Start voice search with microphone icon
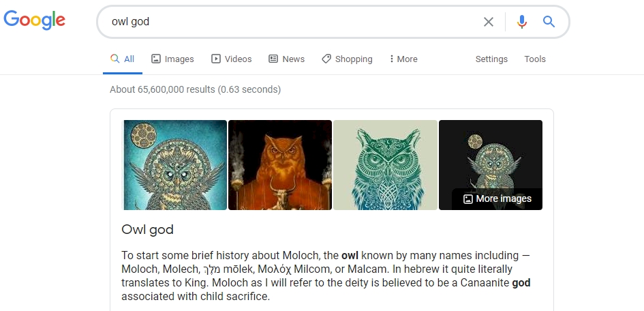Screen dimensions: 644x311 tap(522, 22)
